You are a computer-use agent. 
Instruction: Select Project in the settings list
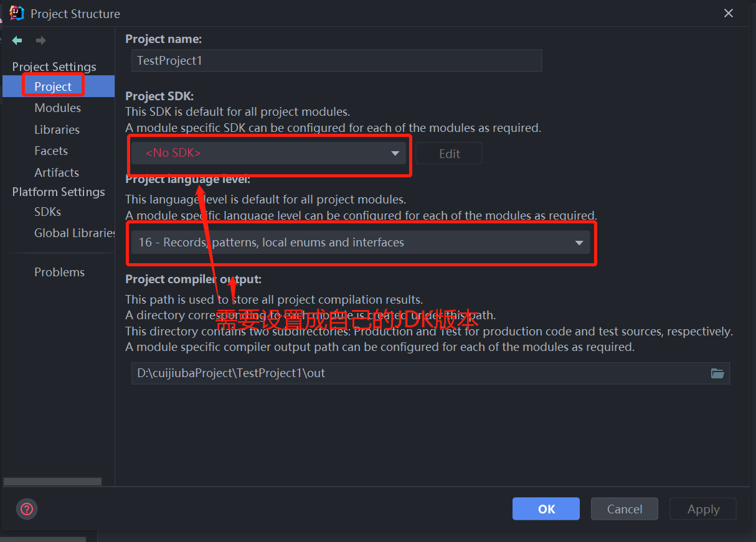(x=53, y=86)
